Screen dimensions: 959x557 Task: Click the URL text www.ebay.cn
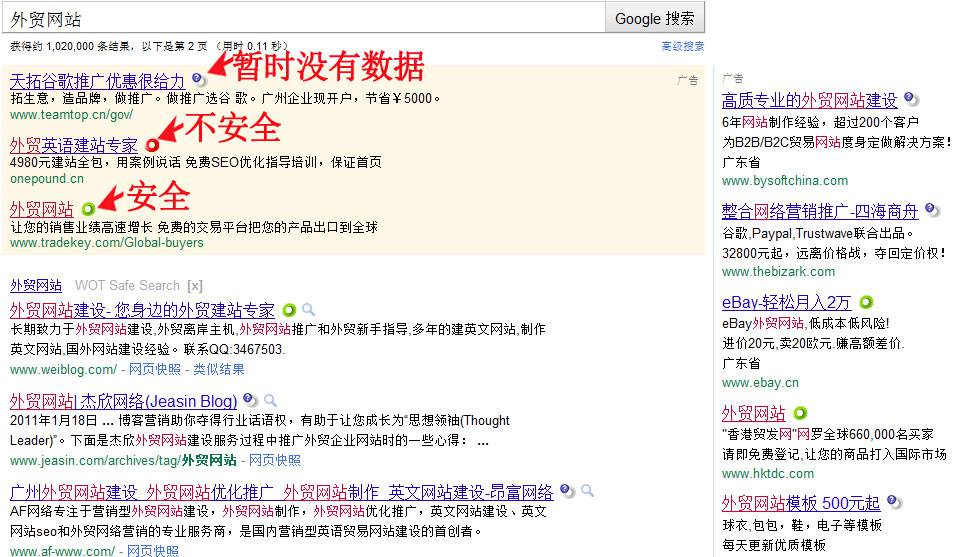[760, 383]
